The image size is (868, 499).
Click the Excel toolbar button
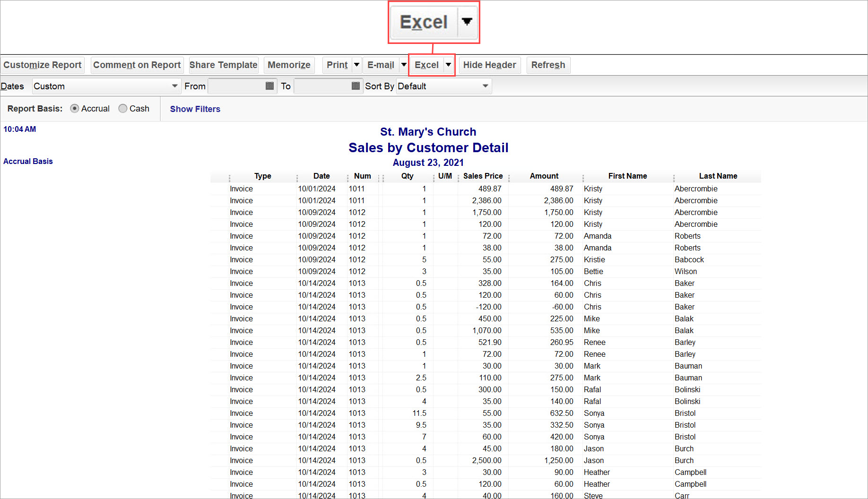tap(426, 65)
